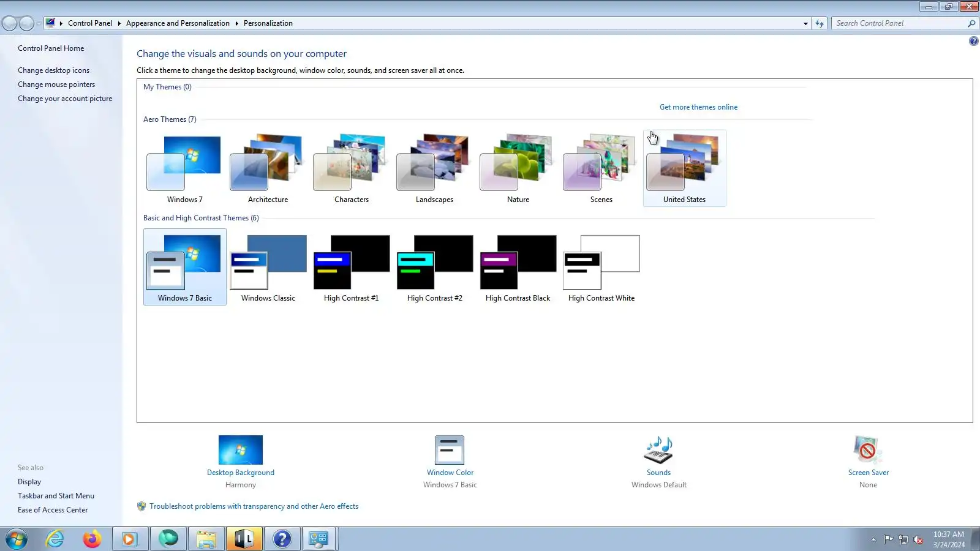Apply the United States theme
The width and height of the screenshot is (980, 551).
coord(684,168)
